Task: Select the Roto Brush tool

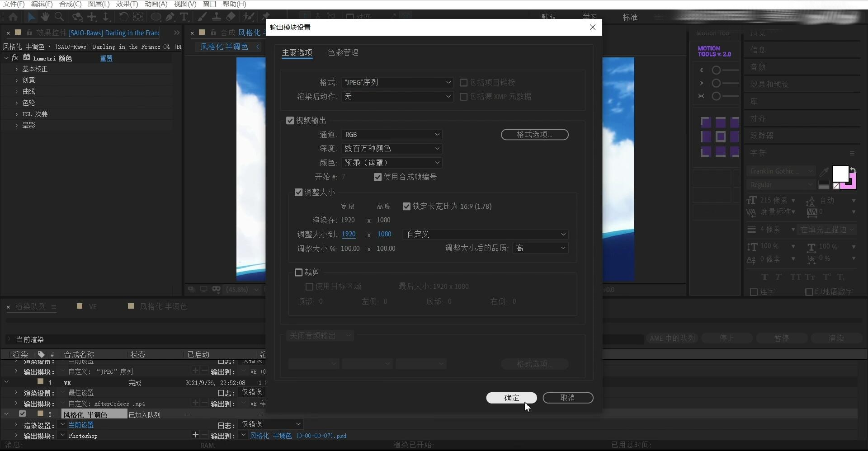Action: pyautogui.click(x=249, y=17)
